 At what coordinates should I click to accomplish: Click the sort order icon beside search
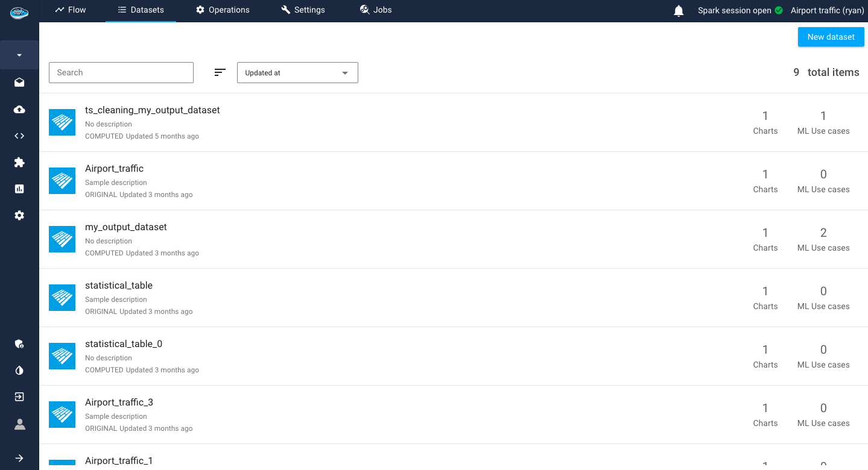(220, 72)
